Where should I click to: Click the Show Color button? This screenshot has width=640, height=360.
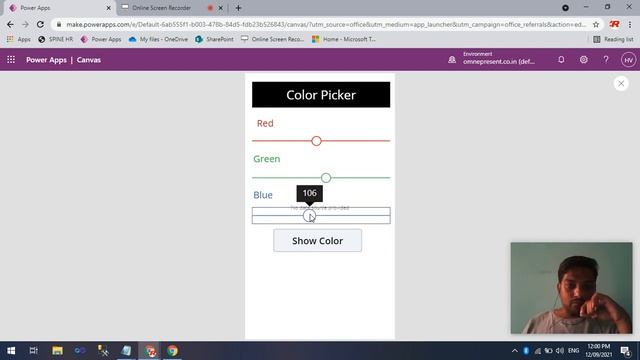click(317, 240)
